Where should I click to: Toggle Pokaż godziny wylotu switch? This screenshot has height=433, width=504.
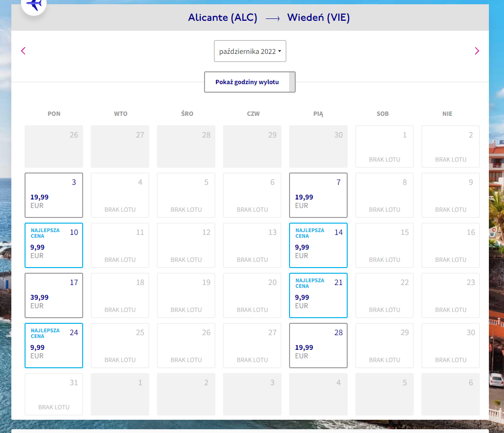pyautogui.click(x=250, y=82)
